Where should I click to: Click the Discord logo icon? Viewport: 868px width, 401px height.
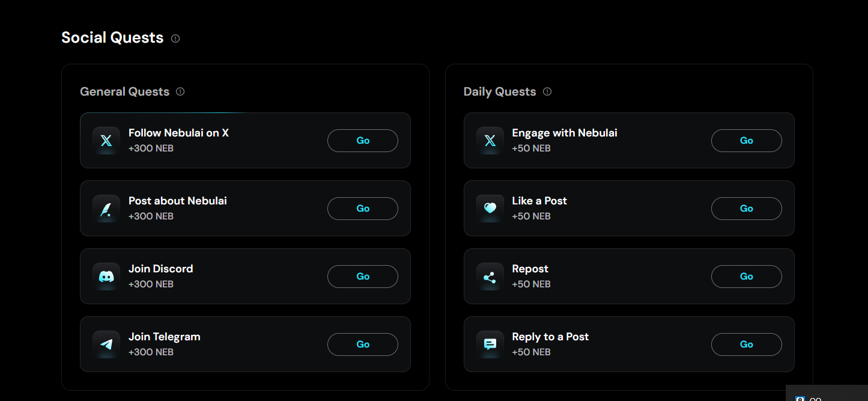pos(106,277)
